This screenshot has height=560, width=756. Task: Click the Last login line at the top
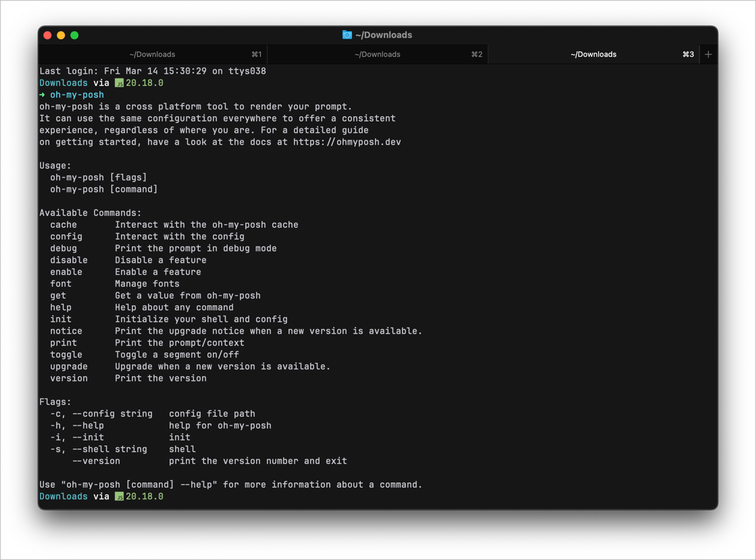(x=153, y=72)
